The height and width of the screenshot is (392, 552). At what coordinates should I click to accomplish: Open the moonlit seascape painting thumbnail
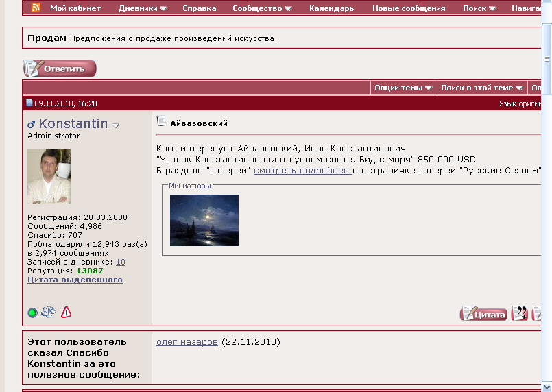coord(204,220)
